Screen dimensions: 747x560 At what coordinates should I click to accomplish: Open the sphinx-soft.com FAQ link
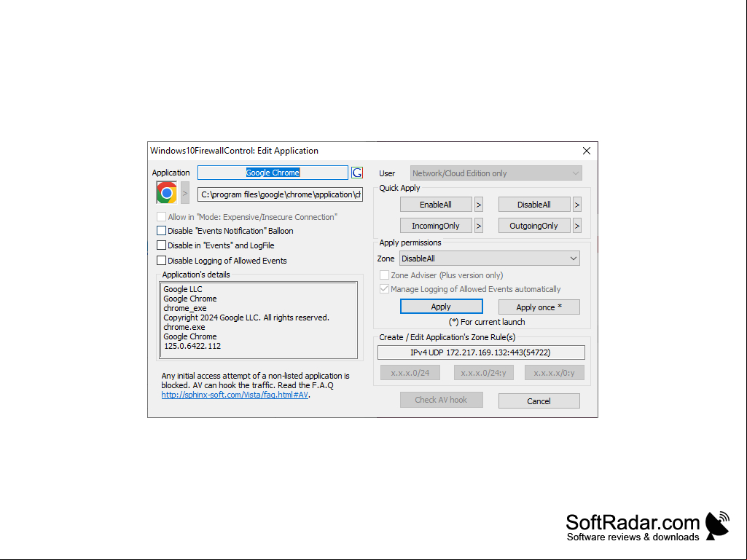click(235, 395)
